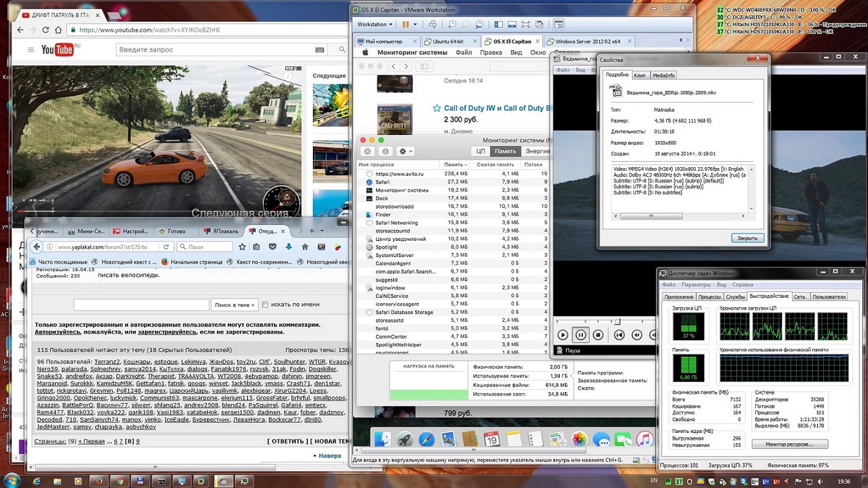
Task: Click VMware's take snapshot clock icon
Action: click(x=452, y=25)
